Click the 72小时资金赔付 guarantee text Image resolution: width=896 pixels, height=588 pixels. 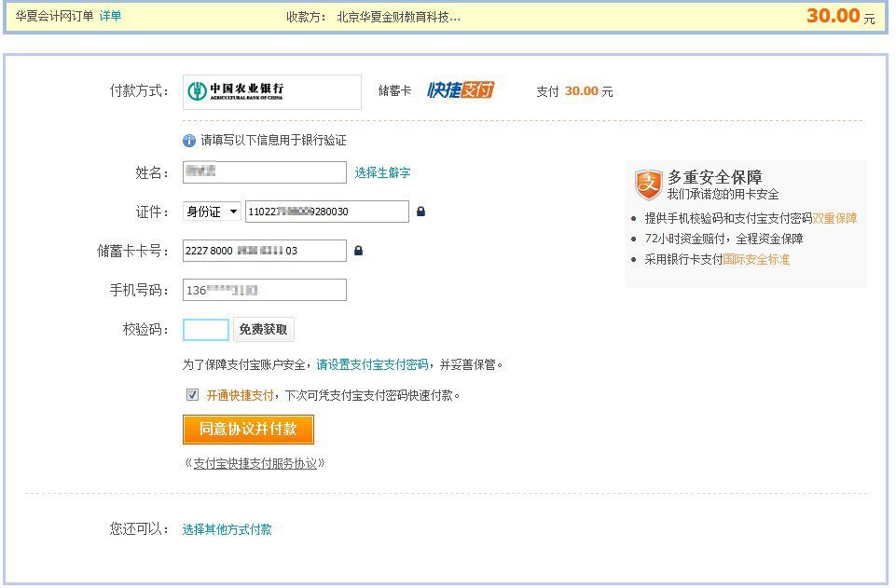tap(724, 239)
